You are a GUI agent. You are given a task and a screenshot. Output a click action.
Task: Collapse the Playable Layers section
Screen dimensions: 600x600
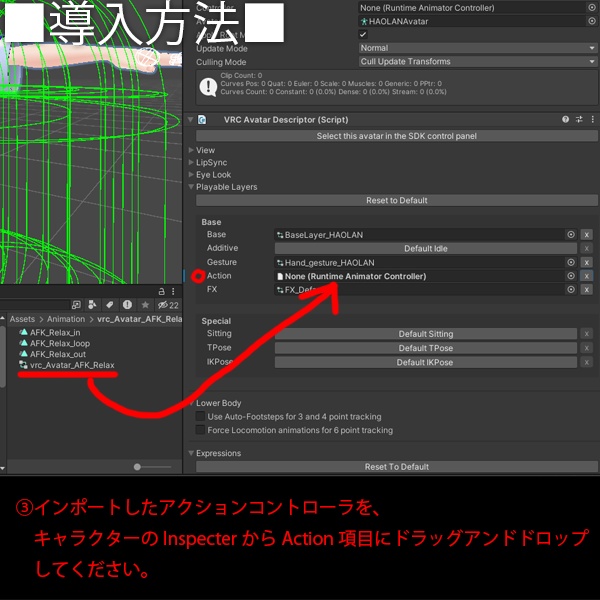point(191,187)
